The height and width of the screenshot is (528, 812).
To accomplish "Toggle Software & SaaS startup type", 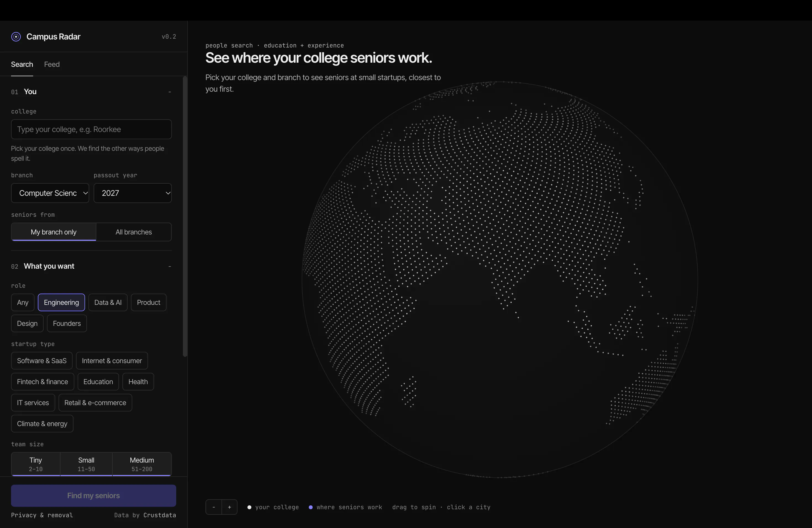I will [42, 361].
